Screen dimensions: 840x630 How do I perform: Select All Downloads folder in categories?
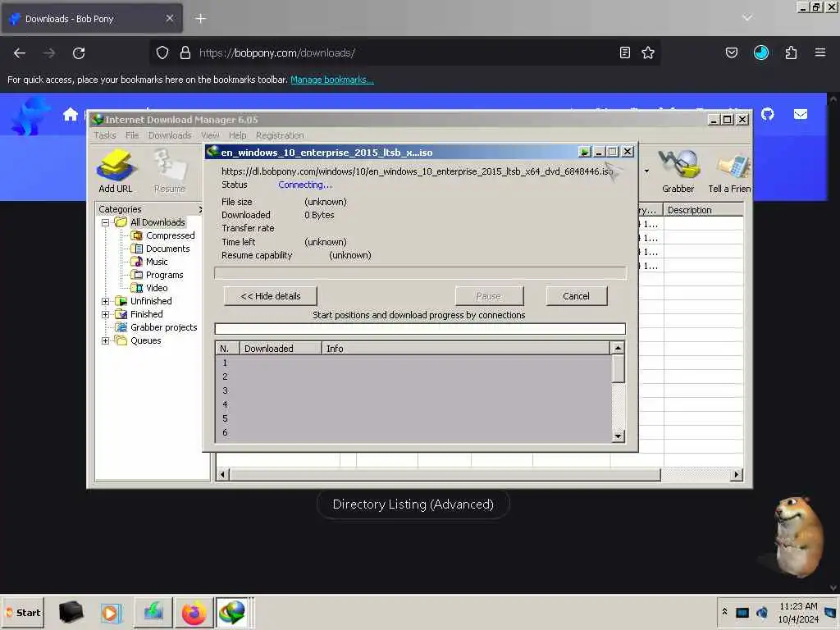coord(157,221)
